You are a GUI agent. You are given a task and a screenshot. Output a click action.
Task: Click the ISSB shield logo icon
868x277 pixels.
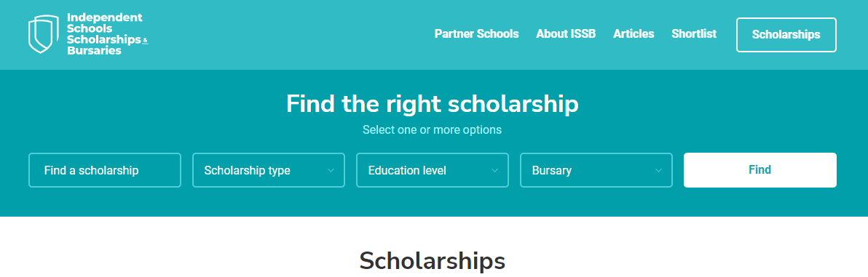(x=44, y=34)
